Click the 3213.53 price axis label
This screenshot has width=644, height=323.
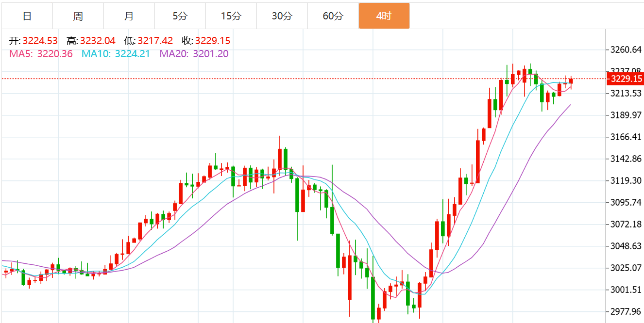[627, 94]
